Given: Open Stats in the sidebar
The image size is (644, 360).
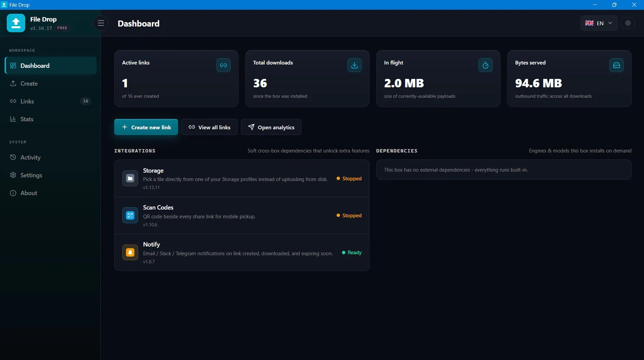Looking at the screenshot, I should 51,119.
